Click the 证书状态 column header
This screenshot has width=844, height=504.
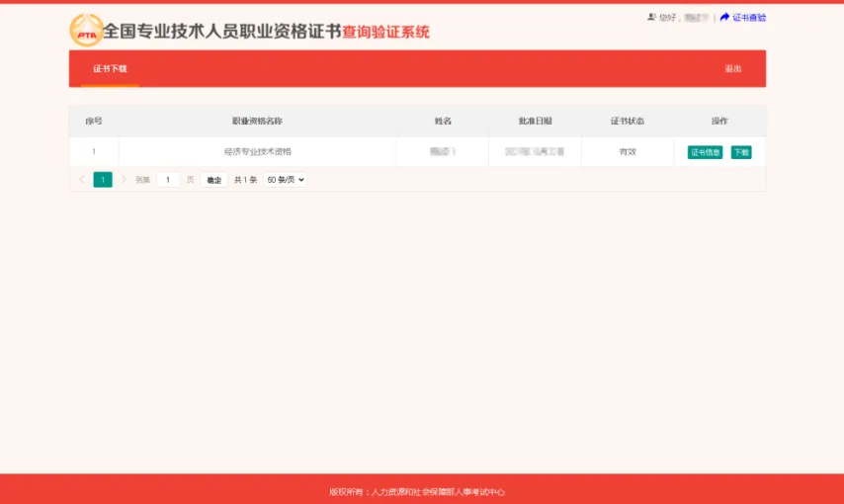[628, 121]
